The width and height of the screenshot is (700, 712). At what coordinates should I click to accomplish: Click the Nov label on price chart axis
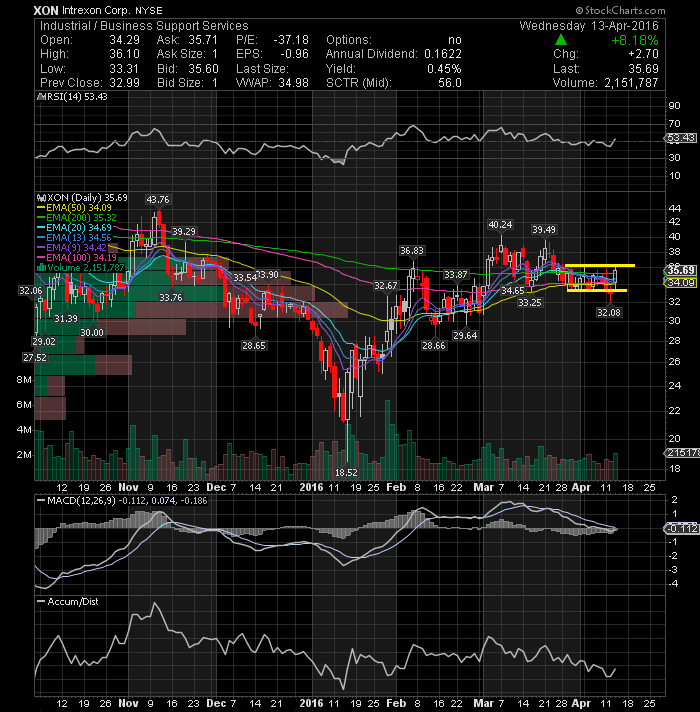click(x=128, y=487)
